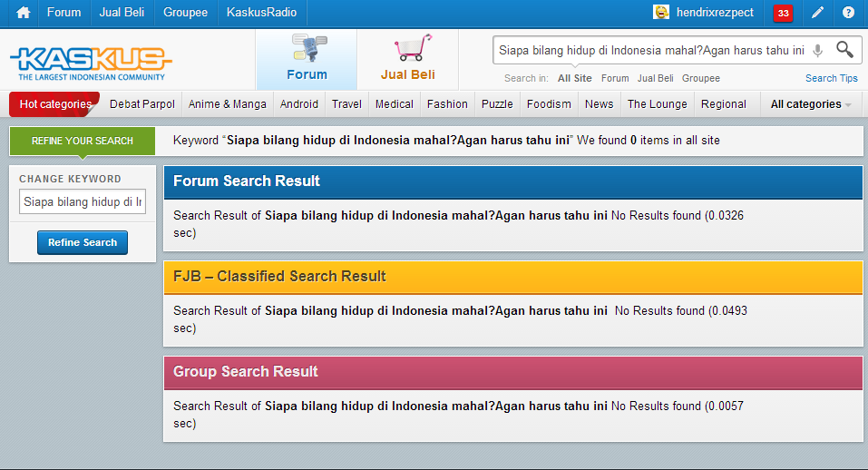The width and height of the screenshot is (868, 470).
Task: Click the Refine Search button
Action: pos(83,242)
